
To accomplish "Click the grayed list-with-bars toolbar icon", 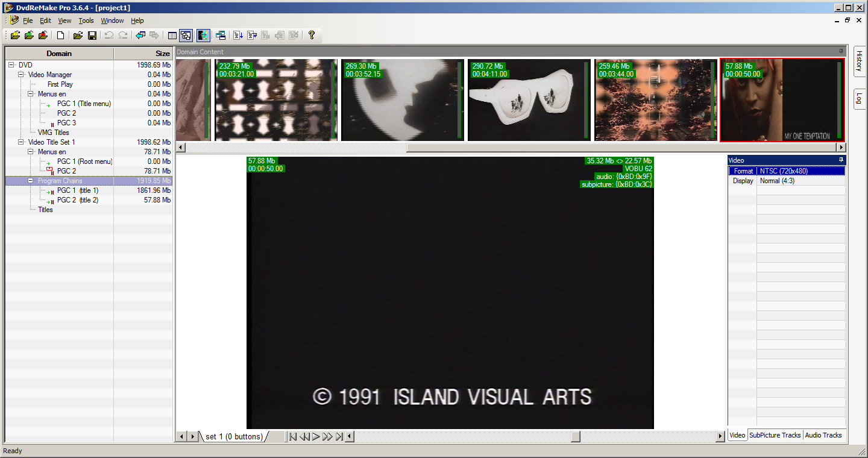I will [266, 35].
